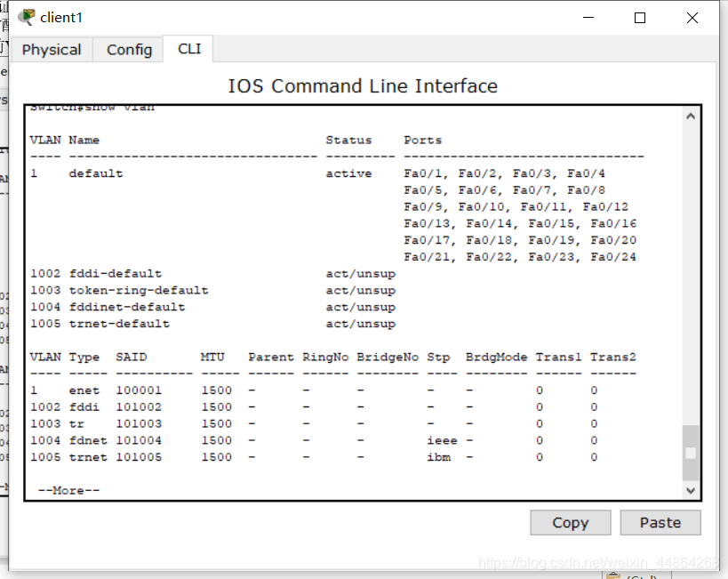Click the 'active' status of VLAN 1
This screenshot has height=579, width=728.
click(x=348, y=173)
